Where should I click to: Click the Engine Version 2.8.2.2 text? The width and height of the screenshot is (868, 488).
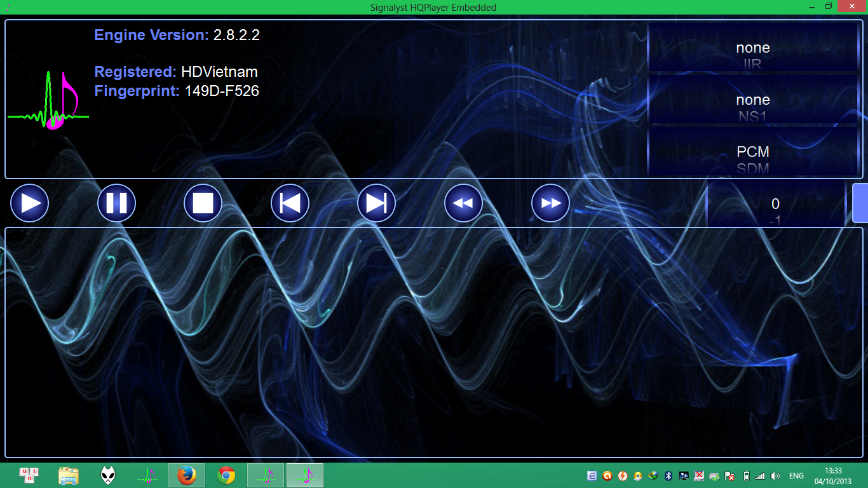point(177,35)
